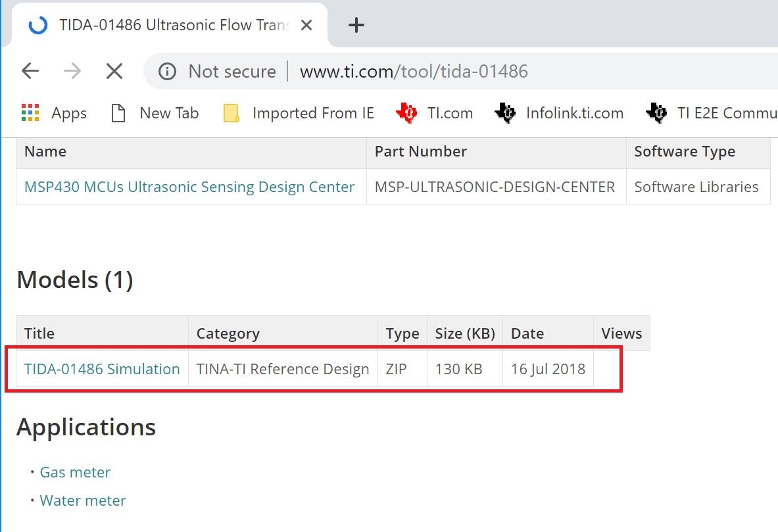Click the Not secure info icon
Viewport: 778px width, 532px height.
(168, 71)
